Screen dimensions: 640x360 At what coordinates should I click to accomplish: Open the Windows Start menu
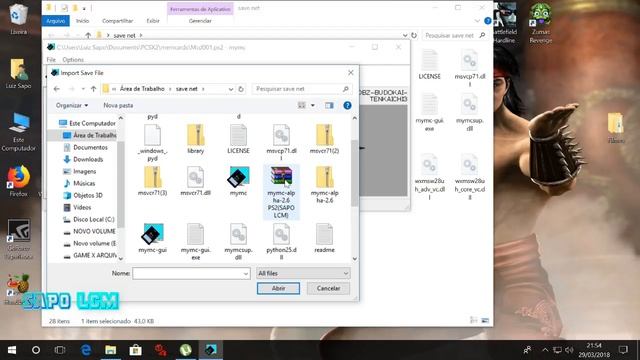pos(12,350)
